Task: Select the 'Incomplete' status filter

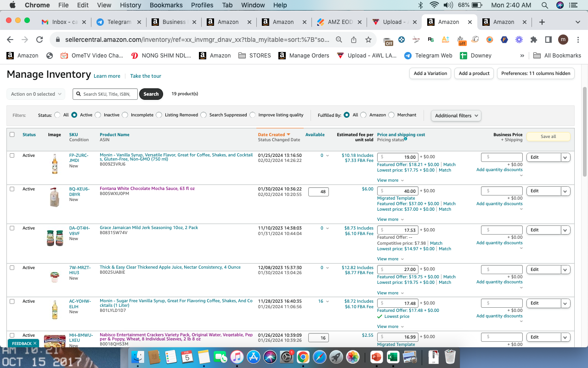Action: coord(125,115)
